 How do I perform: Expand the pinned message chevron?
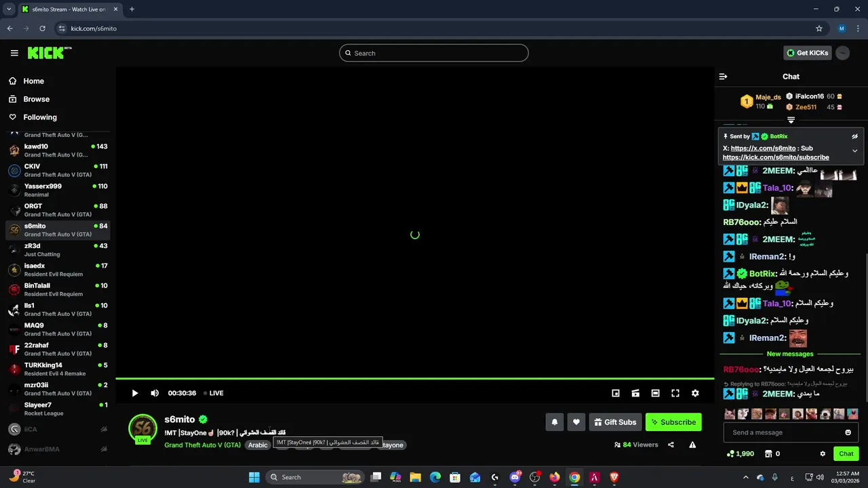tap(854, 151)
